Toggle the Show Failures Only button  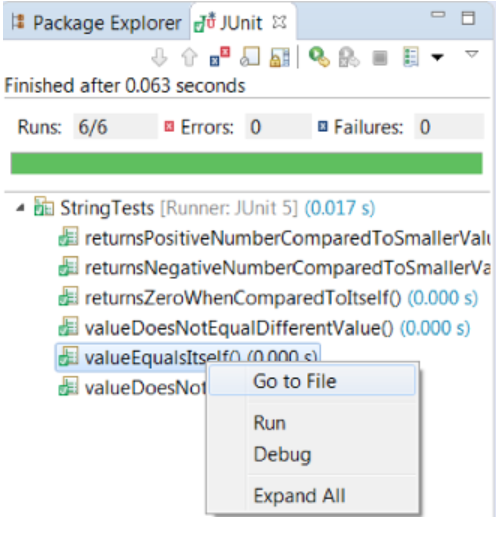220,57
